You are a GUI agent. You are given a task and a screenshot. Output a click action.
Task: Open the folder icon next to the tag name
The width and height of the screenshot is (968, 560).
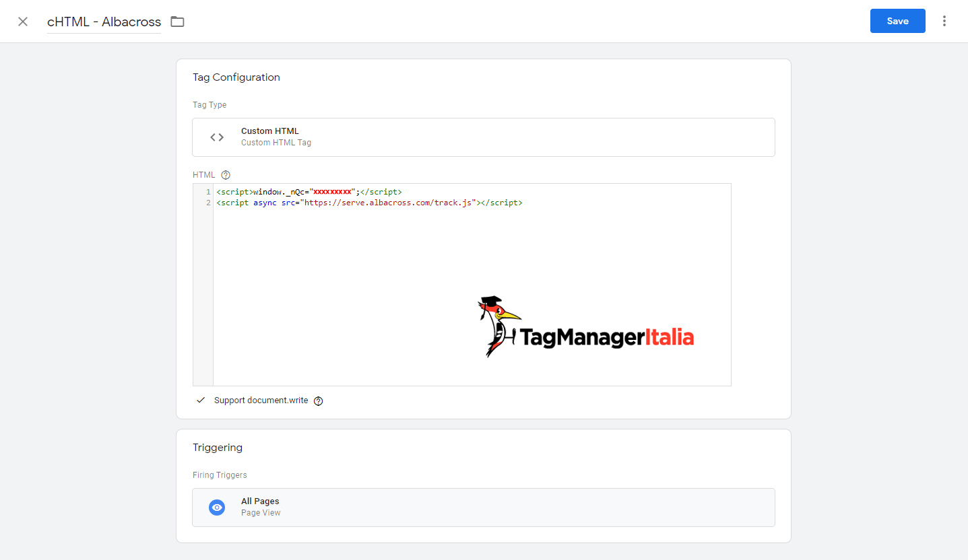coord(177,22)
